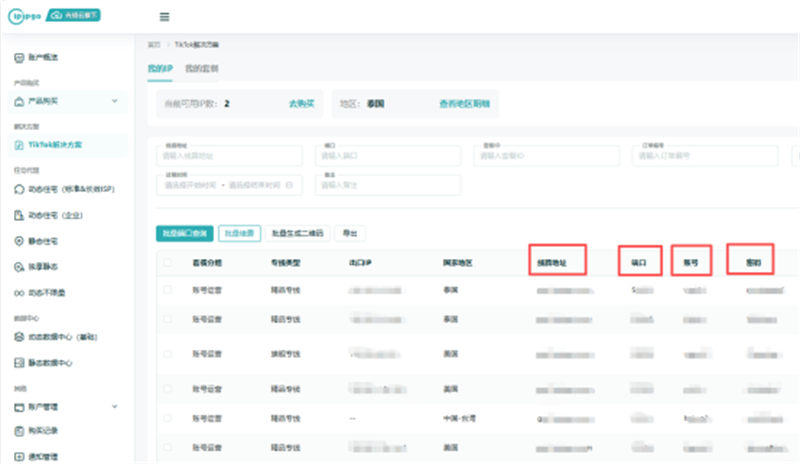Click the 查看地区限制 link
This screenshot has height=464, width=800.
point(464,104)
